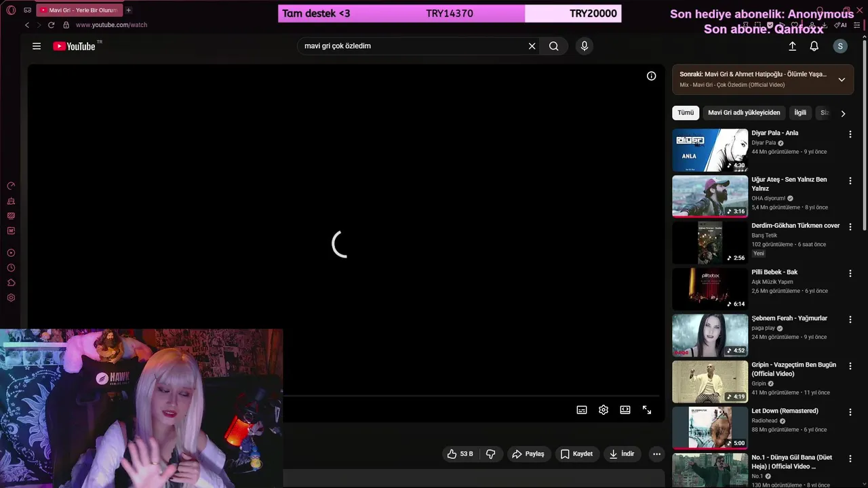Open the Gripin channel name link
The width and height of the screenshot is (868, 488).
[758, 384]
